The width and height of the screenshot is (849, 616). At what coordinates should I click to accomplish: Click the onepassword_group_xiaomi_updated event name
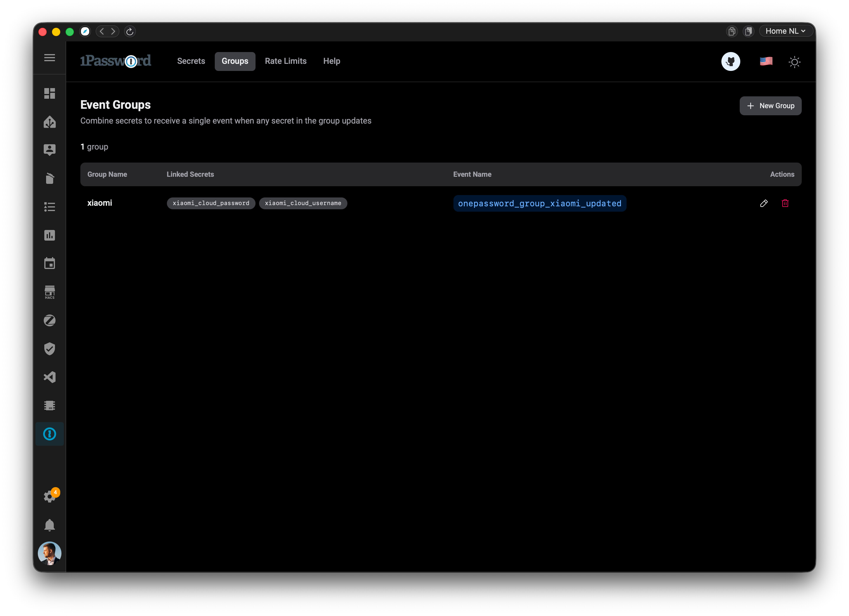tap(539, 203)
